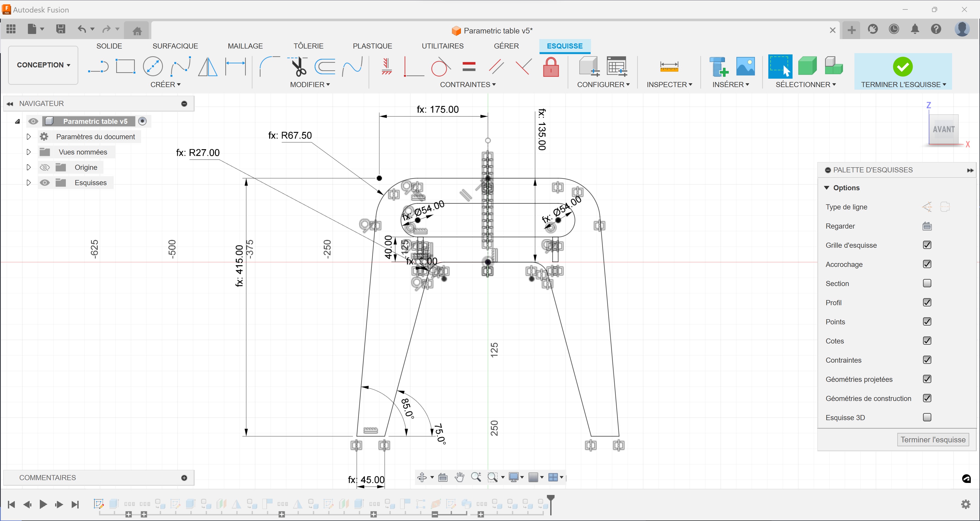980x521 pixels.
Task: Toggle the Profil checkbox
Action: pos(927,302)
